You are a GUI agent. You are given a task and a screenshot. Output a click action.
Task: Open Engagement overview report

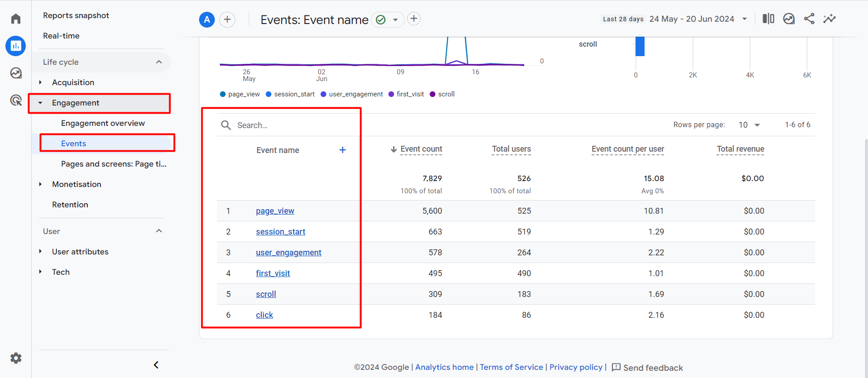[103, 123]
